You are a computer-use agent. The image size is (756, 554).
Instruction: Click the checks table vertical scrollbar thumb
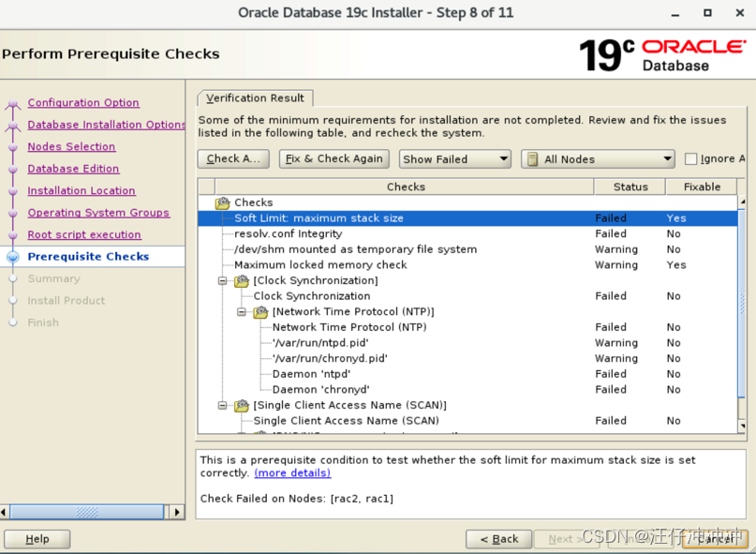(x=743, y=303)
